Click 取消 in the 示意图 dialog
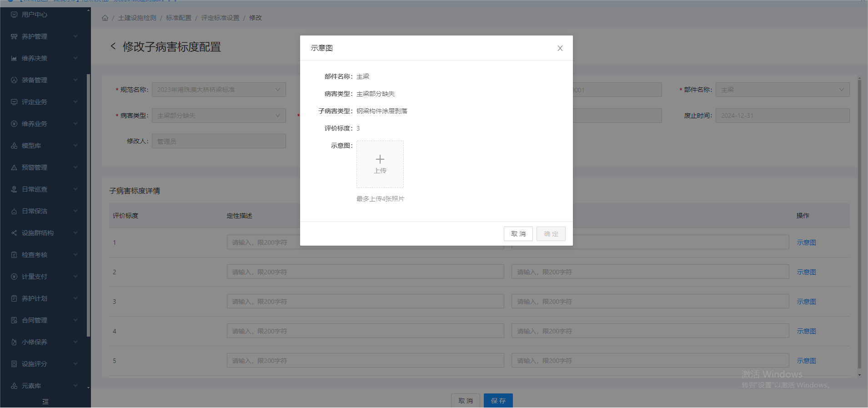Image resolution: width=868 pixels, height=408 pixels. point(518,234)
